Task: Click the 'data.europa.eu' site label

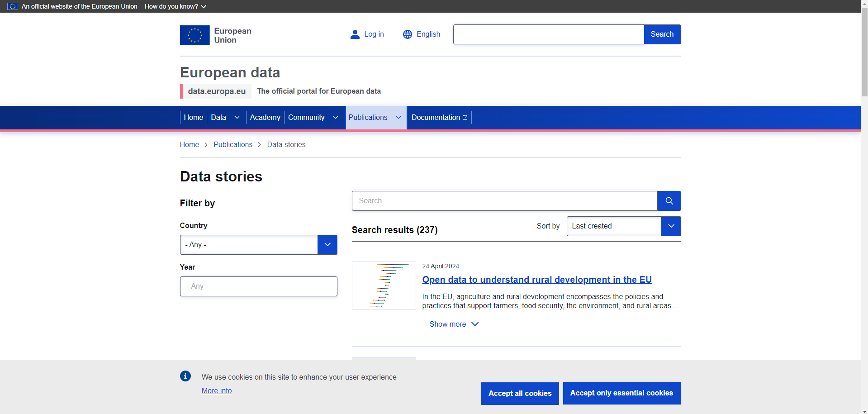Action: [217, 91]
